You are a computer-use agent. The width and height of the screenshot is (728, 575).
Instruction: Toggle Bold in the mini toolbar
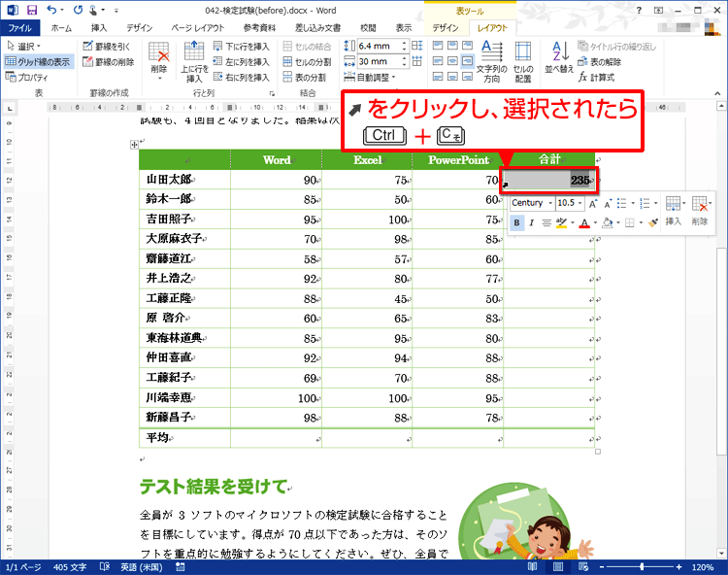(x=516, y=223)
